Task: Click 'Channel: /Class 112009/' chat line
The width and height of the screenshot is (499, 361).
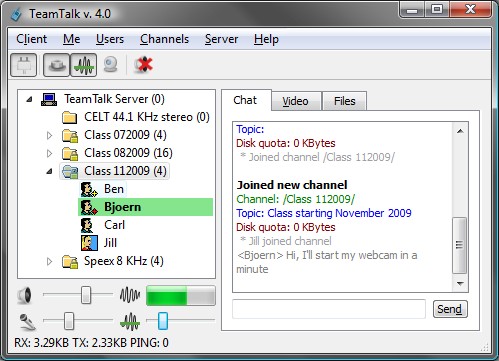Action: pos(296,199)
